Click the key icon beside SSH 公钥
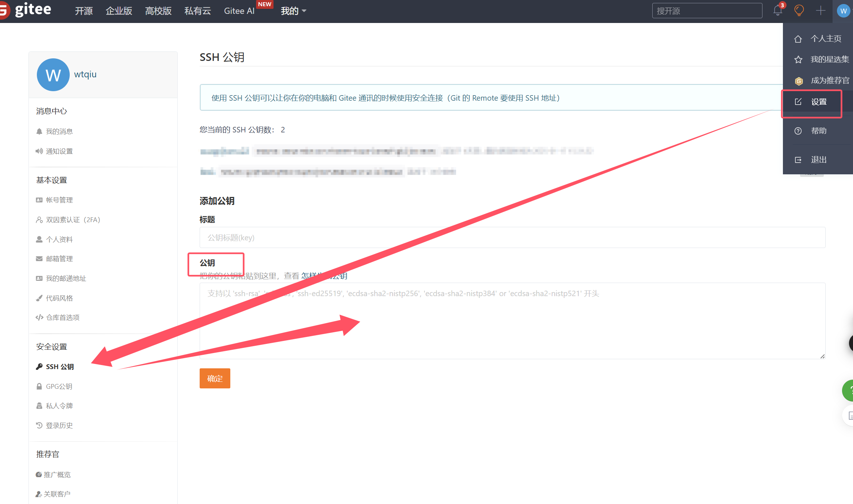The width and height of the screenshot is (853, 504). tap(39, 367)
